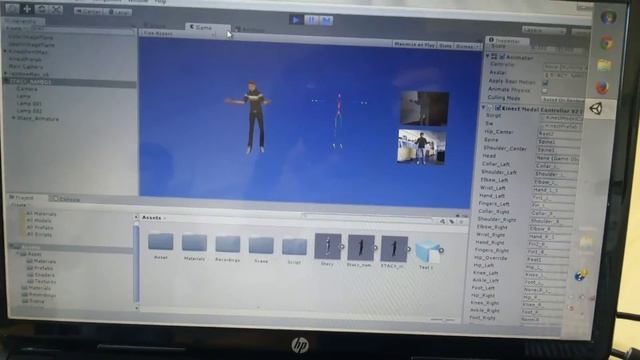Image resolution: width=640 pixels, height=360 pixels.
Task: Toggle the Local coordinate mode button
Action: coord(118,12)
